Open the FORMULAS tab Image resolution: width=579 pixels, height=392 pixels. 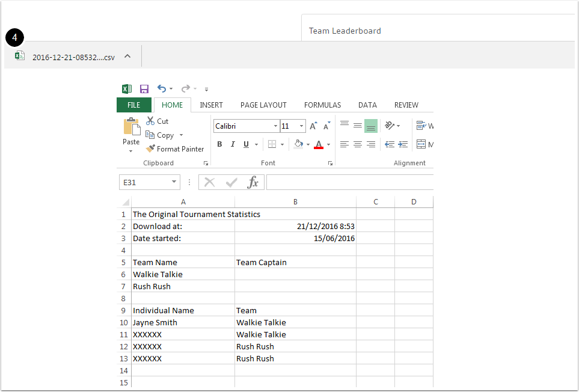pos(322,105)
